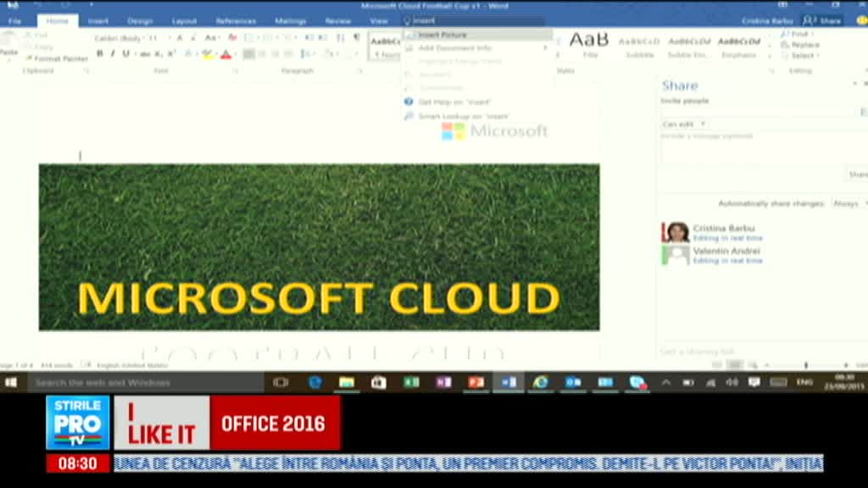This screenshot has width=868, height=488.
Task: Switch to the Mailings ribbon tab
Action: pyautogui.click(x=291, y=20)
